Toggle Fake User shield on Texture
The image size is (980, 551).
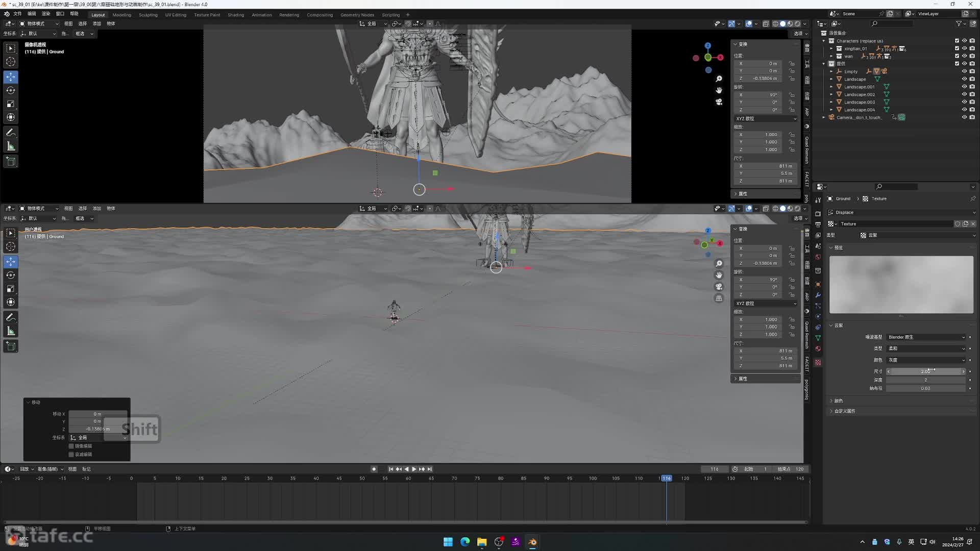click(x=958, y=224)
